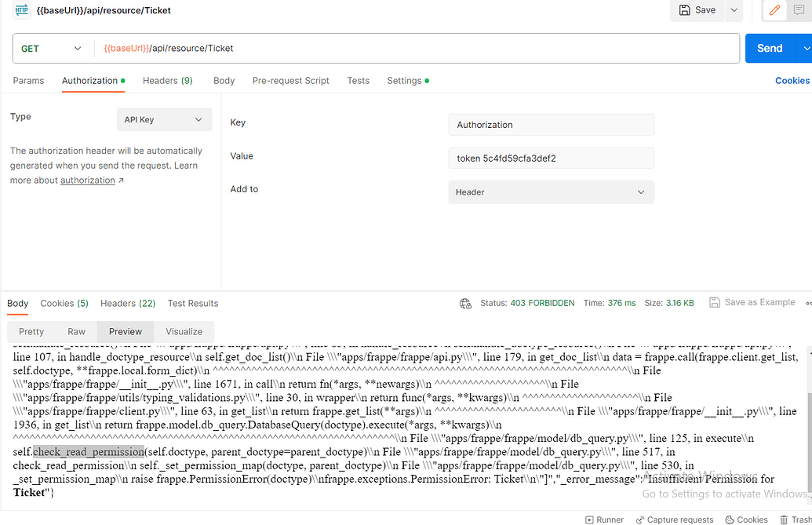Screen dimensions: 812x525
Task: Select the Raw response view
Action: click(x=76, y=331)
